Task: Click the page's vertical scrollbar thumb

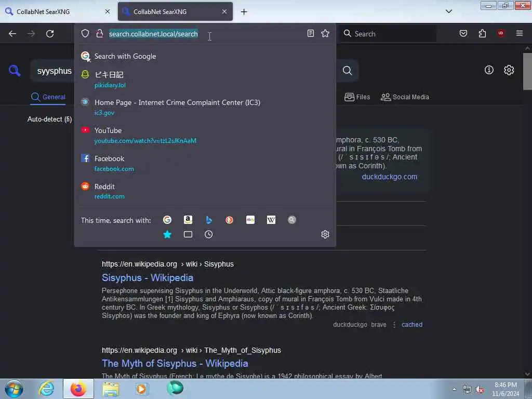Action: click(x=527, y=71)
